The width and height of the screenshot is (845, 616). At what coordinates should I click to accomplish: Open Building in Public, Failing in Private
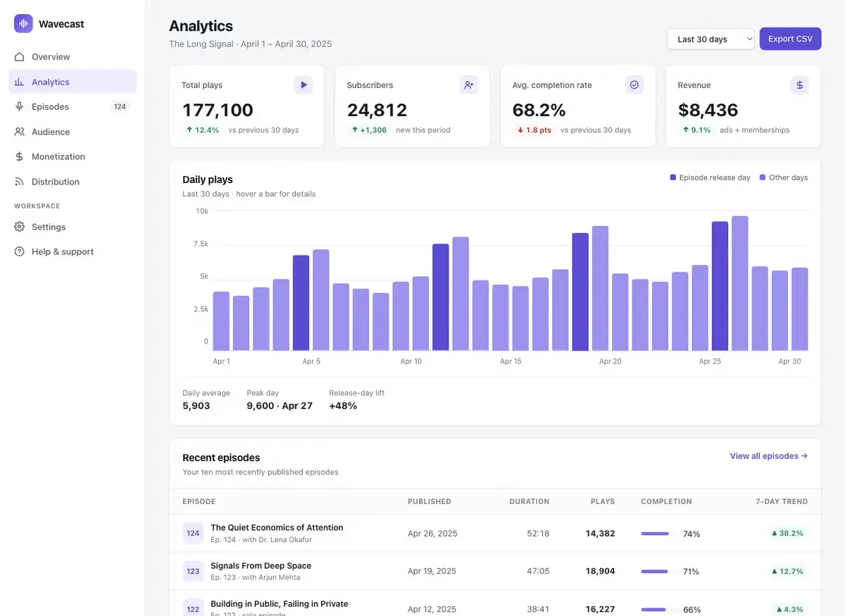pyautogui.click(x=279, y=603)
